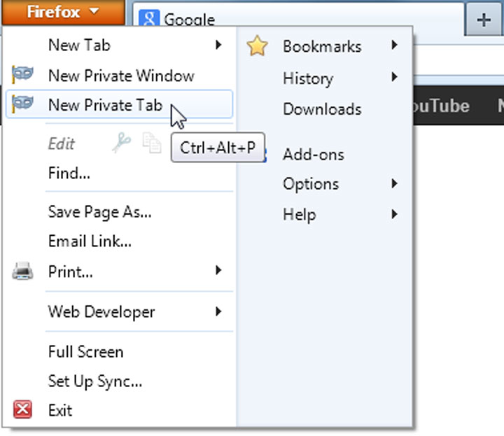This screenshot has width=504, height=436.
Task: Click the YouTube link in the black bar
Action: pyautogui.click(x=441, y=106)
